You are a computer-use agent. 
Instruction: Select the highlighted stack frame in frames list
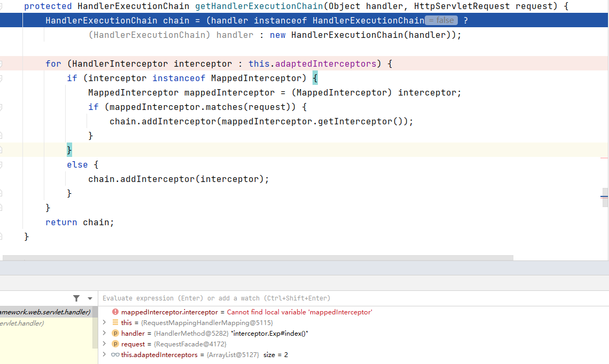(45, 312)
